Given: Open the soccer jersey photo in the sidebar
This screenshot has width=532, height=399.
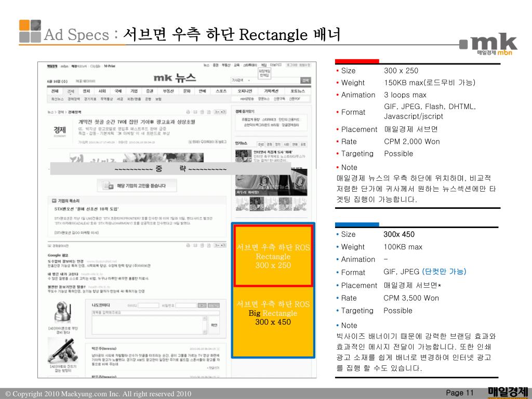Looking at the screenshot, I should coord(271,182).
